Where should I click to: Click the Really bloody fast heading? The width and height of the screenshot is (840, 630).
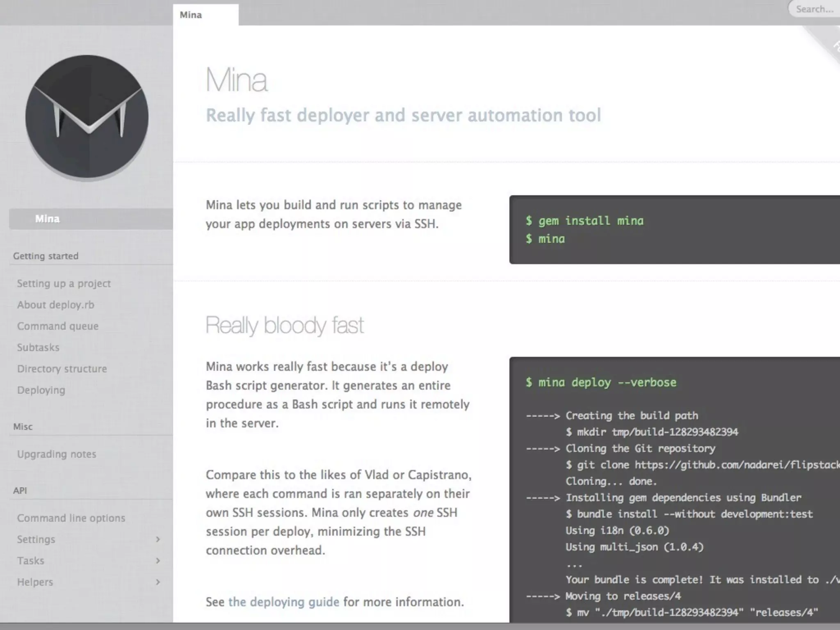pos(284,326)
